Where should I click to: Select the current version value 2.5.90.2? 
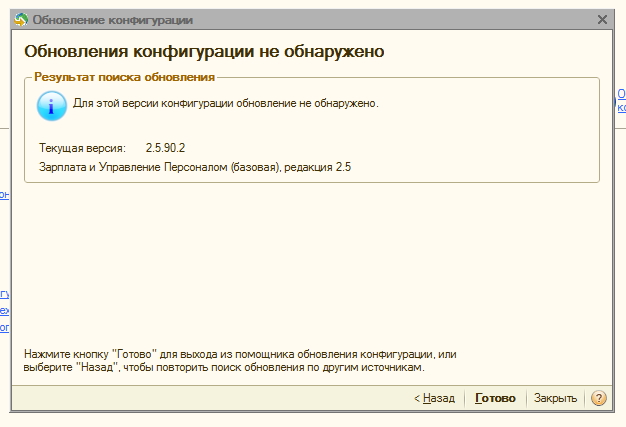point(165,148)
